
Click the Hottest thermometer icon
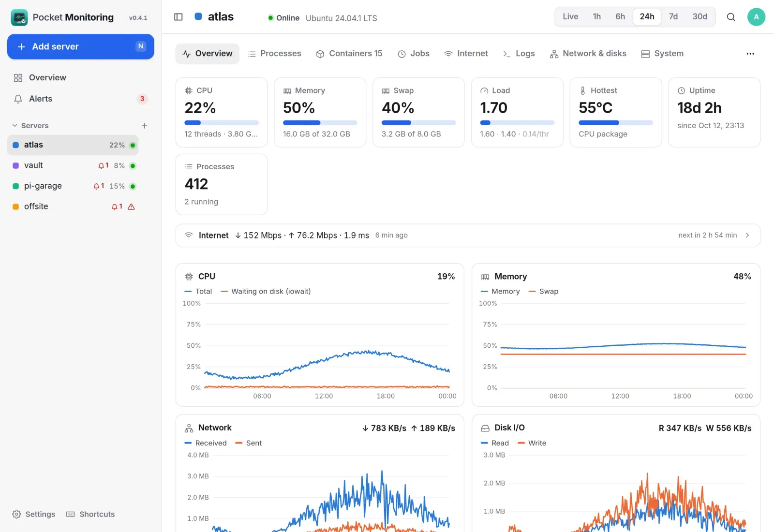click(x=582, y=90)
